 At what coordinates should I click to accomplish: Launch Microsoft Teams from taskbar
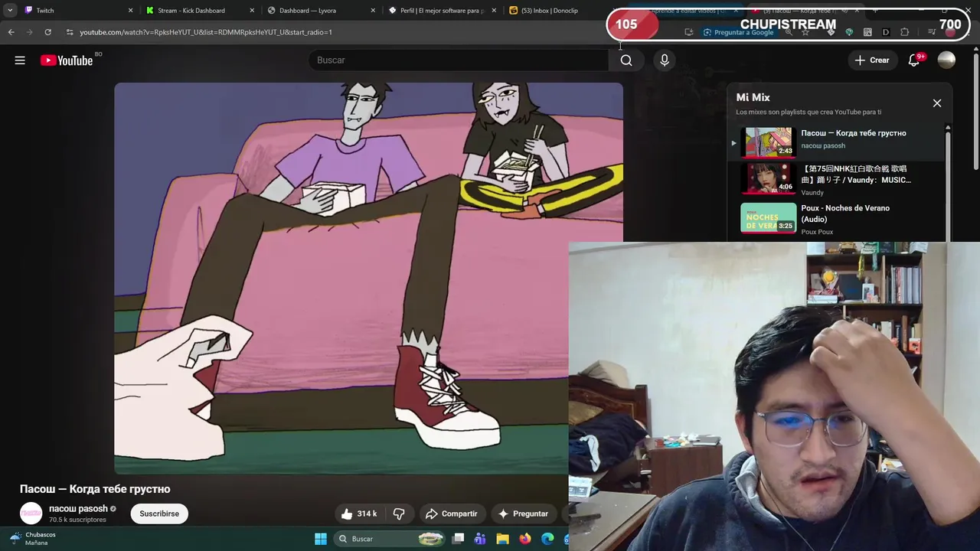pyautogui.click(x=480, y=539)
